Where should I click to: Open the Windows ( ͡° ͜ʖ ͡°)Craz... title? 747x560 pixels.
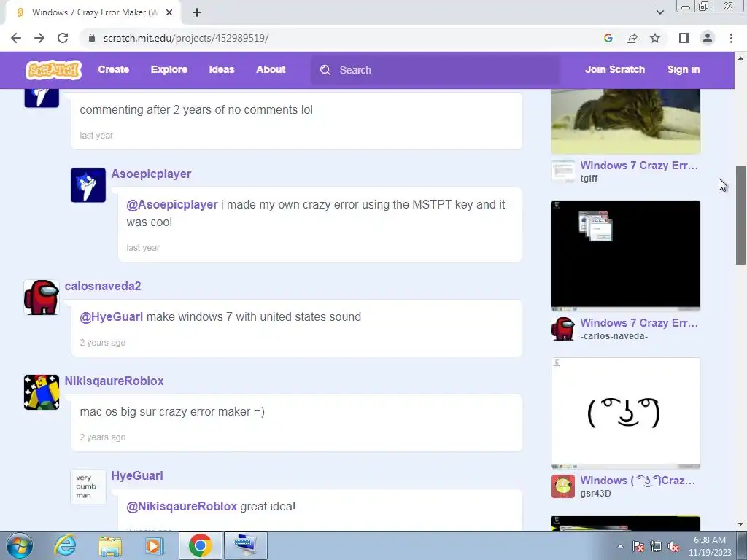[x=638, y=481]
